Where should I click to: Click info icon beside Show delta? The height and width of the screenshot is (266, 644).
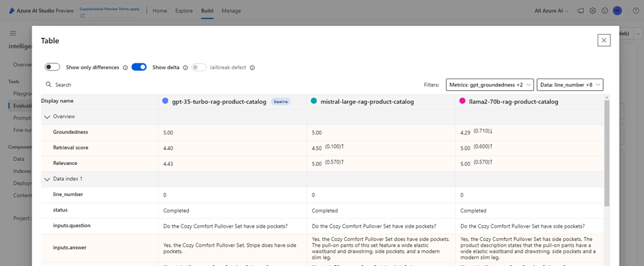click(185, 67)
